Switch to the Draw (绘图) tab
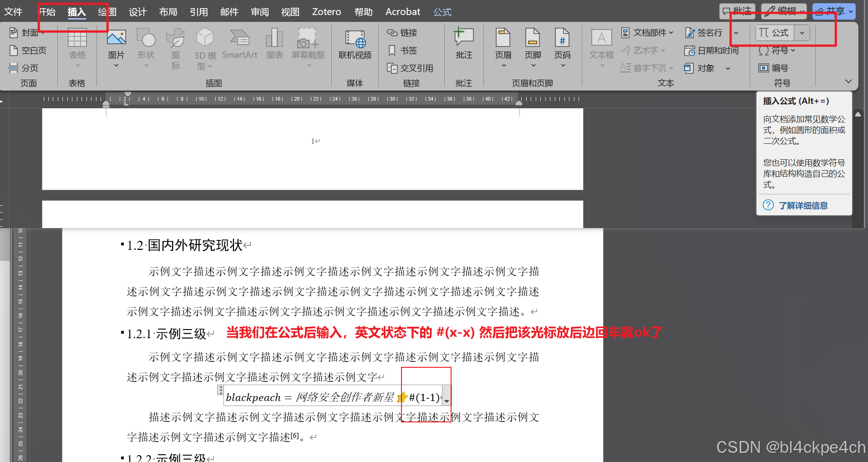The width and height of the screenshot is (868, 462). (x=107, y=12)
